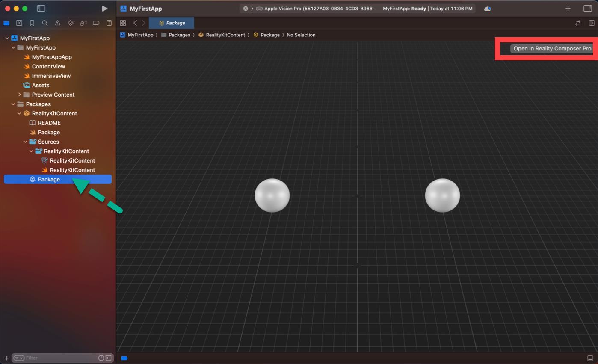Add a new file with navigator plus button
This screenshot has height=364, width=598.
(6, 358)
